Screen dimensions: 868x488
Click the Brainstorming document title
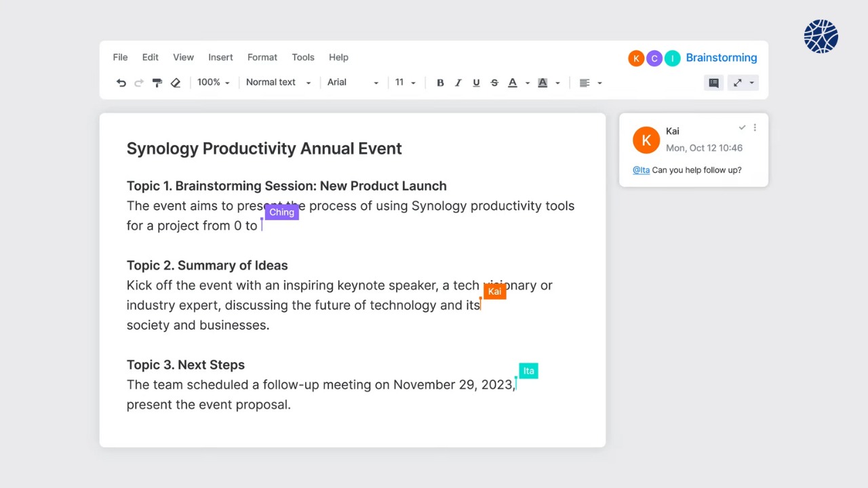pos(722,58)
